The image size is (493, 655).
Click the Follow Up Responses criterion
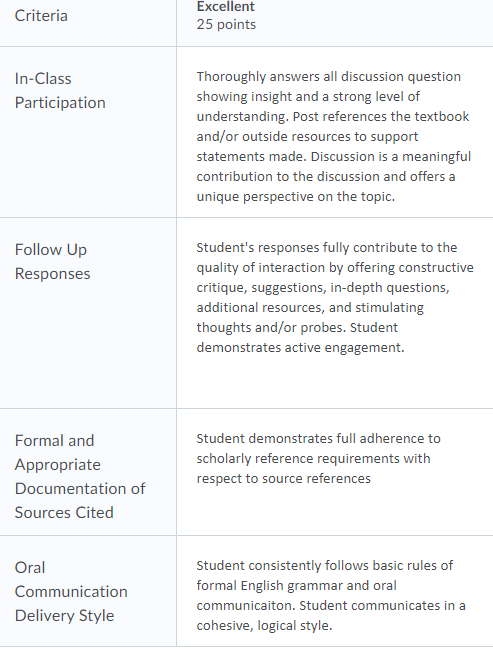click(53, 261)
